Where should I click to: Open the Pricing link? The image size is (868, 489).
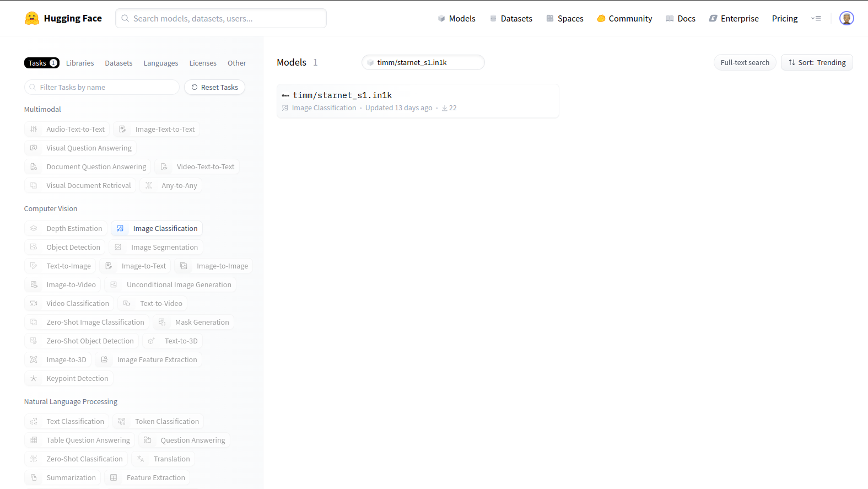pyautogui.click(x=785, y=18)
